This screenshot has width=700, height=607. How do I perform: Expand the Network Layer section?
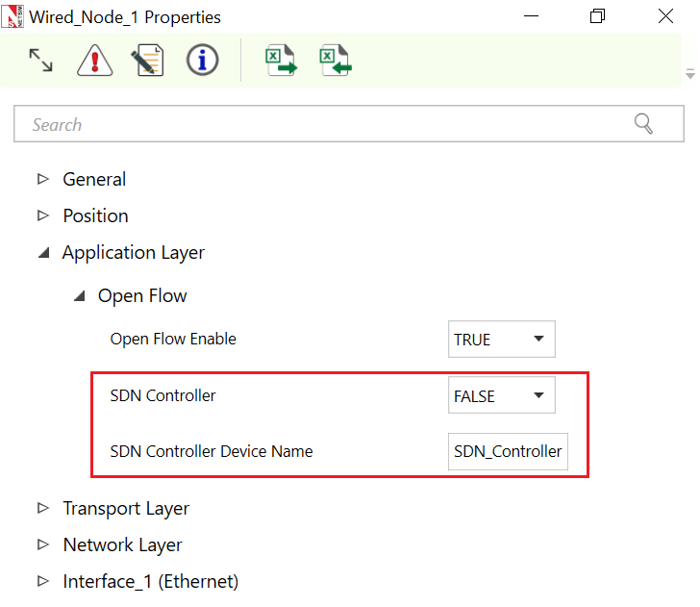coord(42,544)
